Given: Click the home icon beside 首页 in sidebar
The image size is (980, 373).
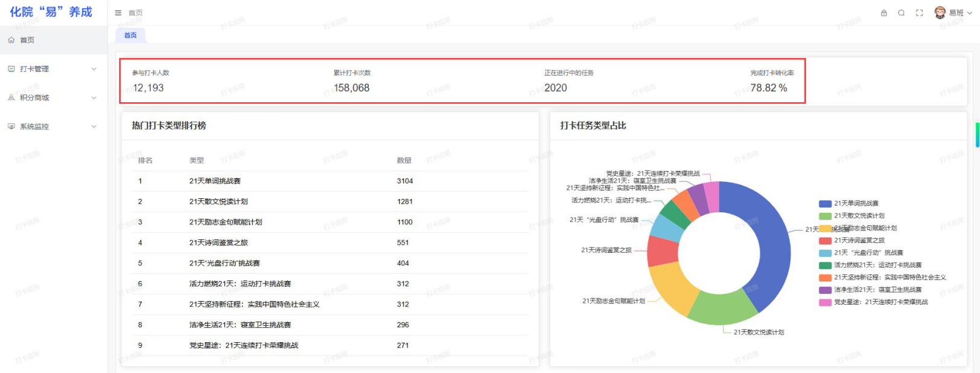Looking at the screenshot, I should click(x=11, y=40).
